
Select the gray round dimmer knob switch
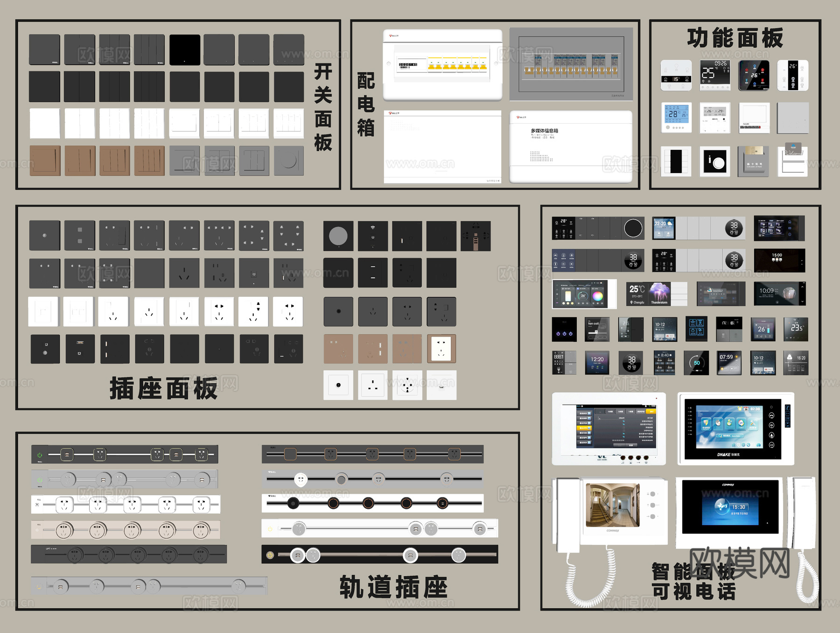point(289,161)
